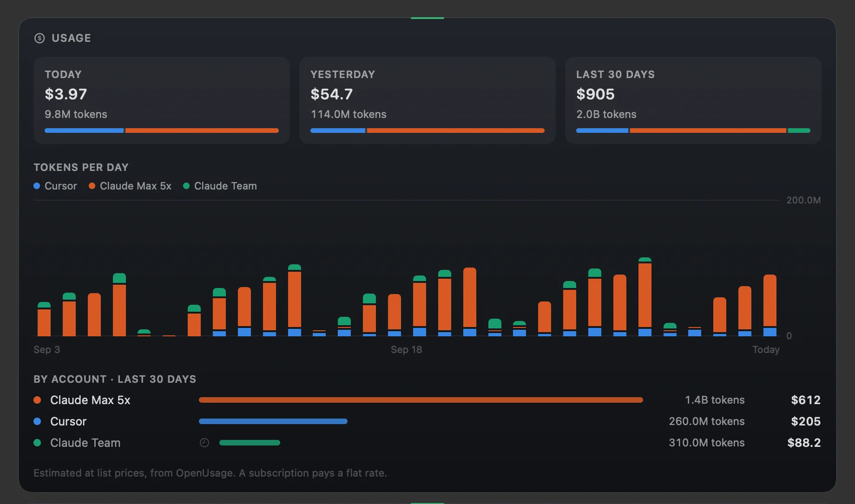The height and width of the screenshot is (504, 855).
Task: Select the last chart bar above Today
Action: pyautogui.click(x=770, y=305)
